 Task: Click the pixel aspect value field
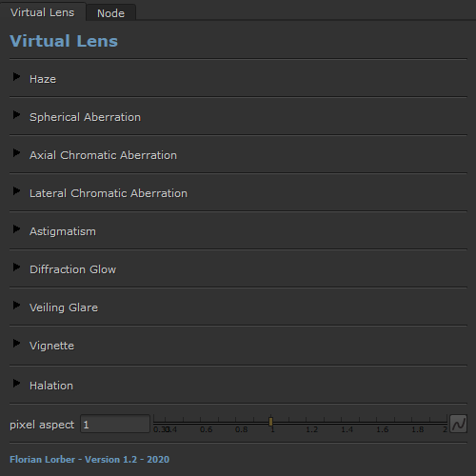[115, 424]
